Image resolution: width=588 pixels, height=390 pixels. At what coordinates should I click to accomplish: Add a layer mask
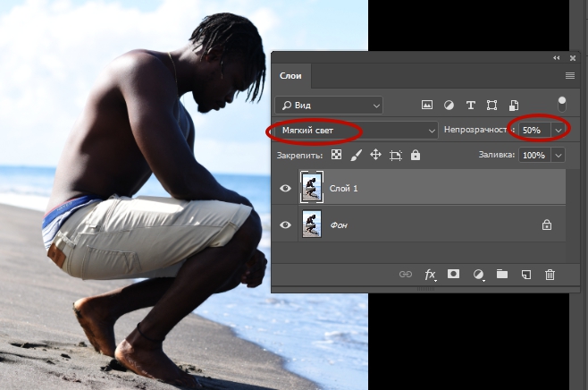tap(453, 274)
